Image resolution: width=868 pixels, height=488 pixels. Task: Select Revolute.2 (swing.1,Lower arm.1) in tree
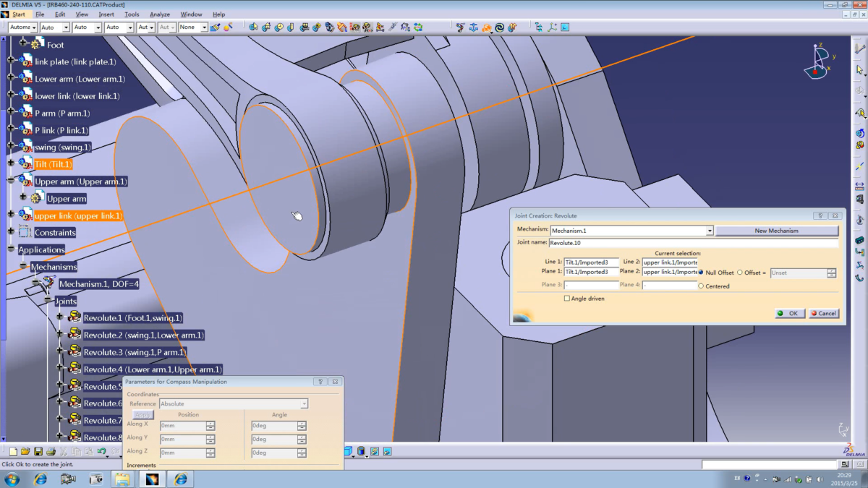pos(143,335)
